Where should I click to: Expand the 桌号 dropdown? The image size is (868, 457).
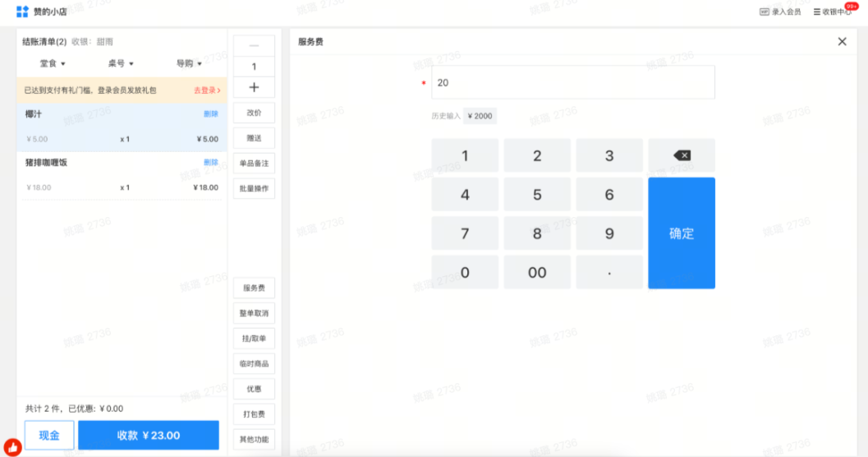121,64
